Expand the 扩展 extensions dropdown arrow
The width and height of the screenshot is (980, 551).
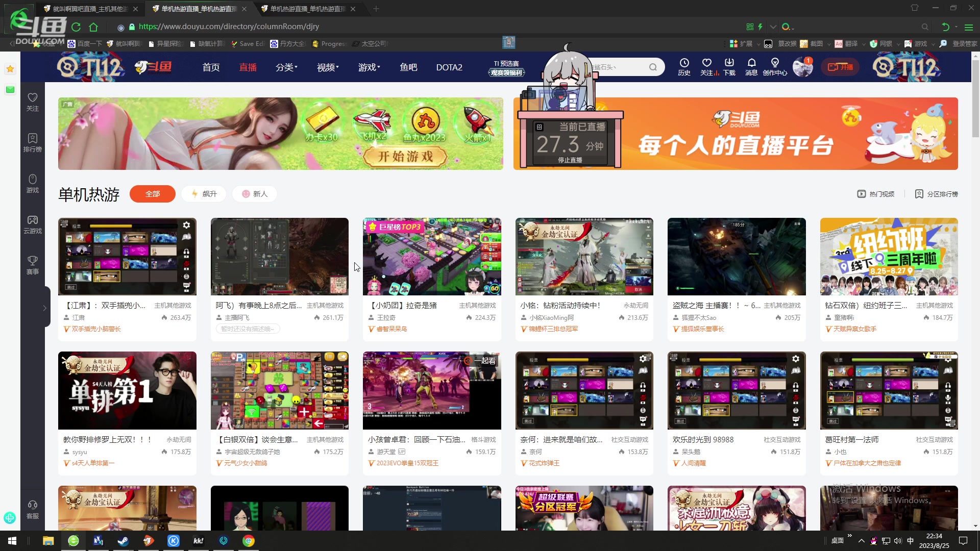click(758, 44)
